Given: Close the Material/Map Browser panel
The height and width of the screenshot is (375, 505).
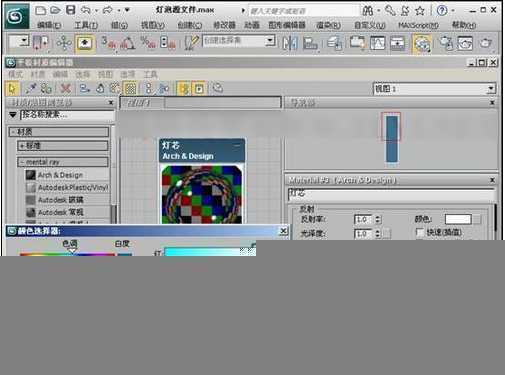Looking at the screenshot, I should tap(111, 102).
